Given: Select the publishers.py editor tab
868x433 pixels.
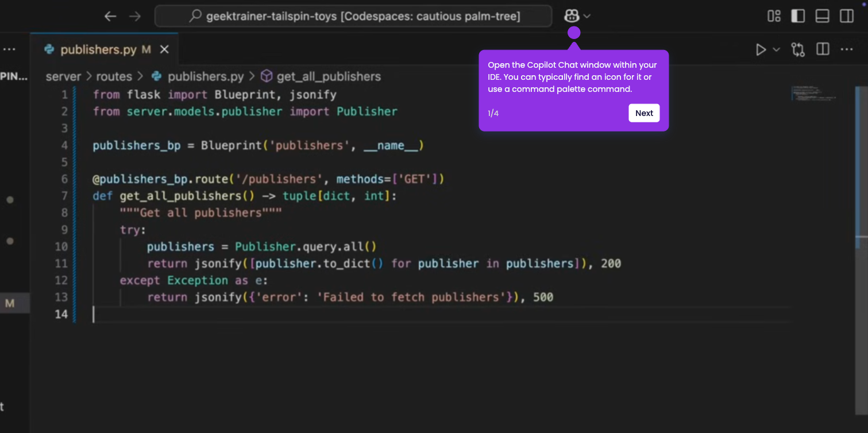Looking at the screenshot, I should 105,49.
